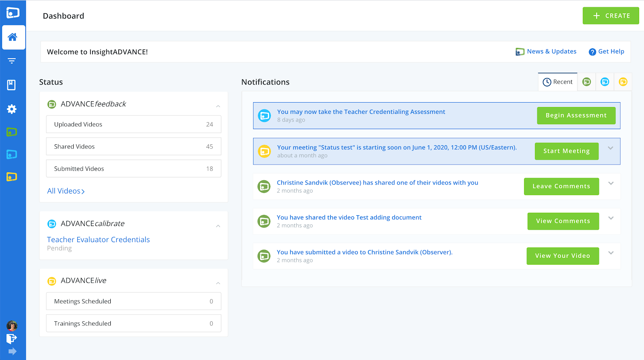The height and width of the screenshot is (360, 644).
Task: Click the logout icon in sidebar
Action: click(12, 339)
